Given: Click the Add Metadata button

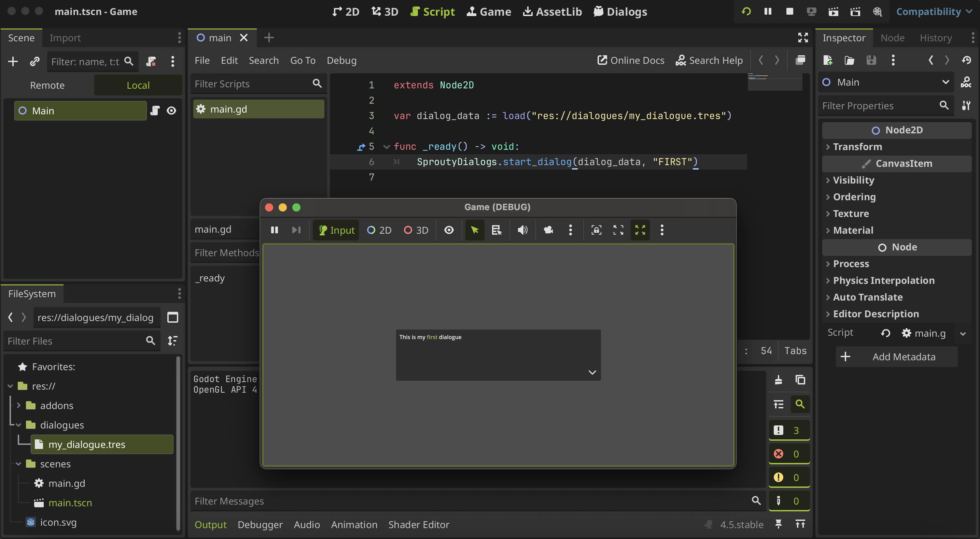Looking at the screenshot, I should [x=896, y=356].
